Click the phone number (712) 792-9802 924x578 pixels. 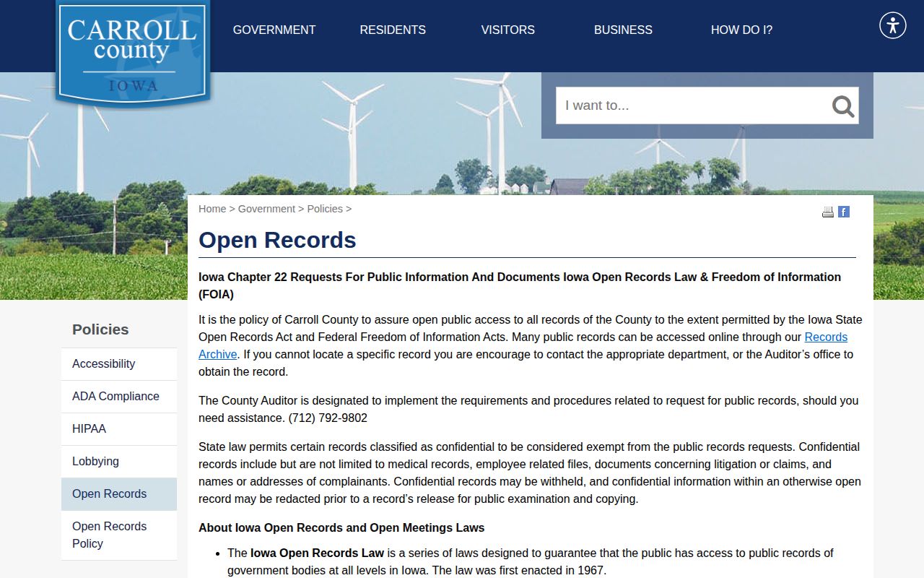point(328,418)
